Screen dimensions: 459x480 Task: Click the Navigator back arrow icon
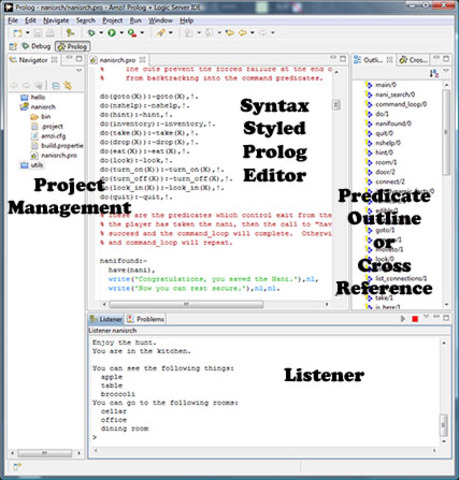[x=14, y=86]
